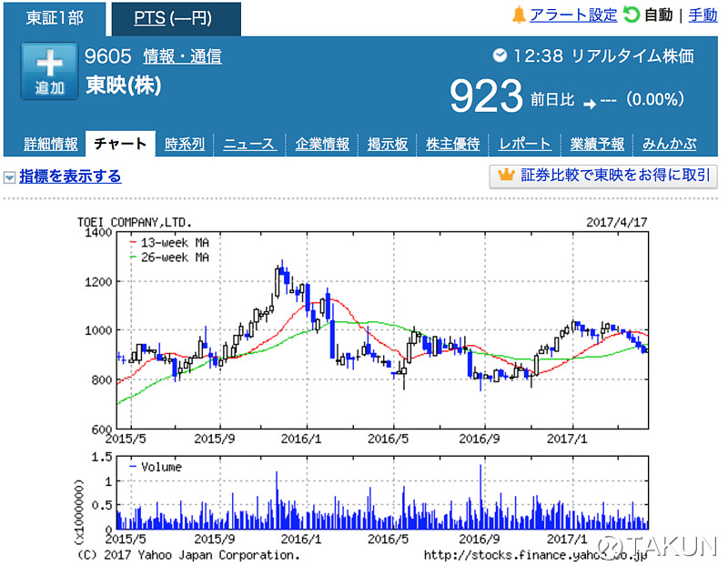Click the clock icon beside 12:38
Viewport: 728px width, 566px height.
pyautogui.click(x=500, y=56)
